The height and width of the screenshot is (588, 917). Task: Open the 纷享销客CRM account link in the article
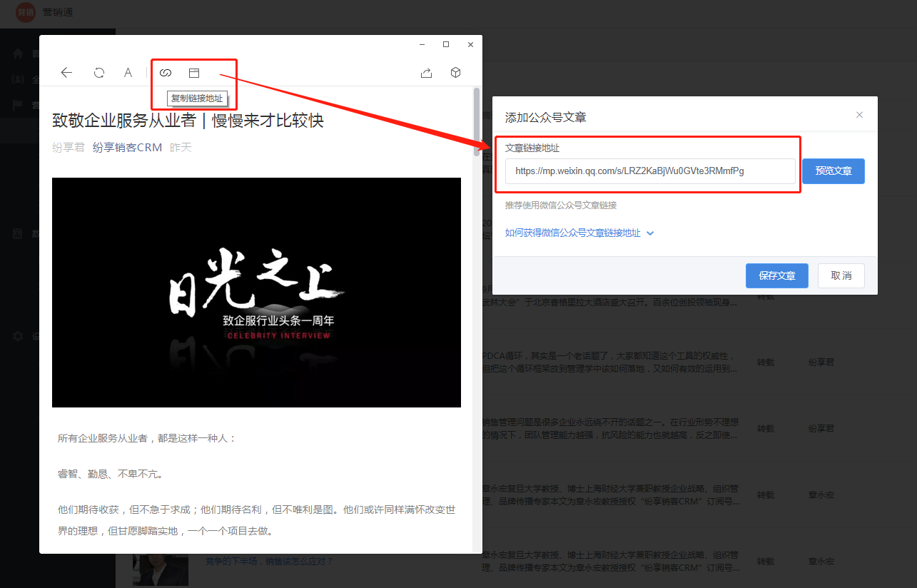(128, 148)
